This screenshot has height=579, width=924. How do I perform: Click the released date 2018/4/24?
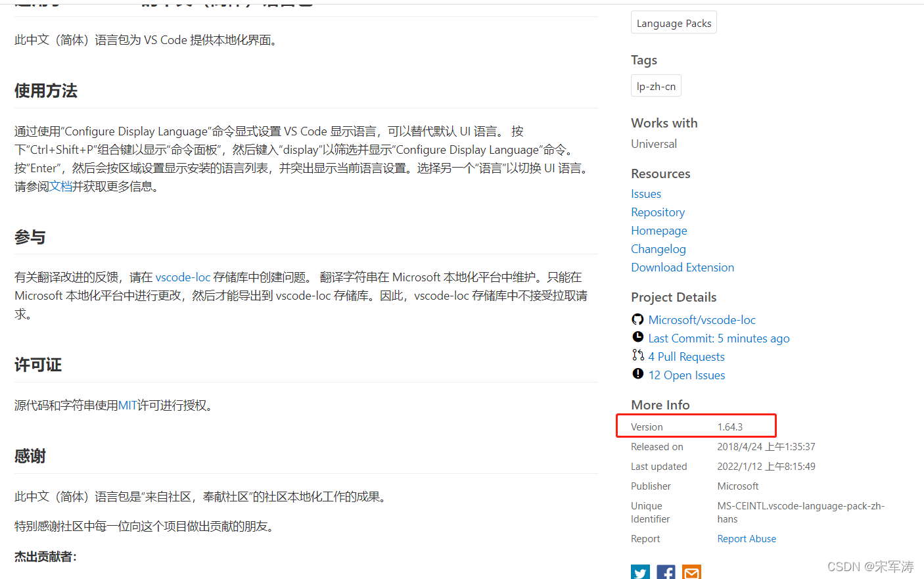[x=766, y=447]
